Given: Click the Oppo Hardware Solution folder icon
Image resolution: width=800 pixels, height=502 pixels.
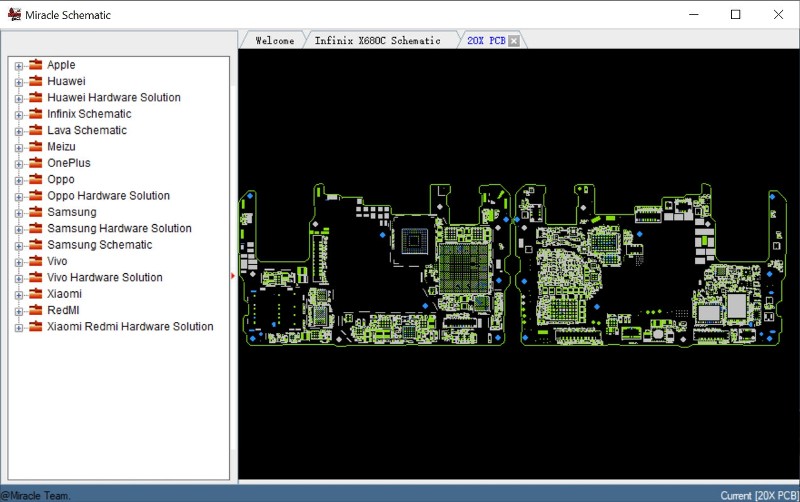Looking at the screenshot, I should click(x=35, y=195).
